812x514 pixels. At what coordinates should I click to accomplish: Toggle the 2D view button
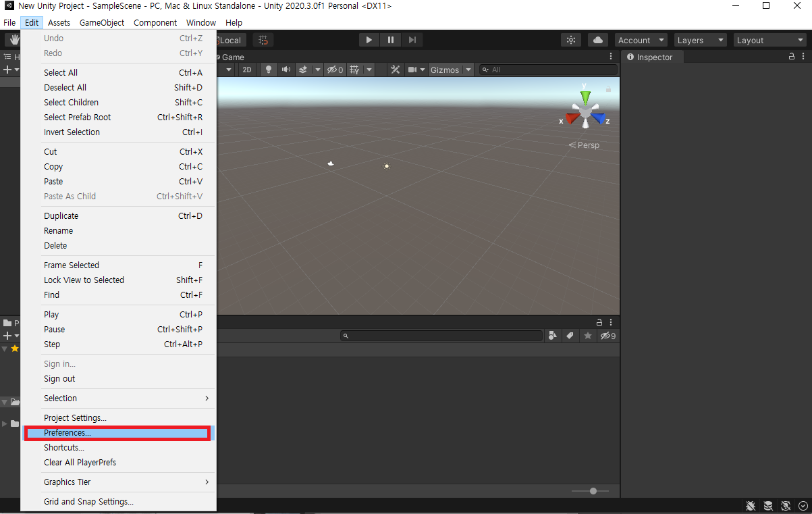(x=247, y=70)
